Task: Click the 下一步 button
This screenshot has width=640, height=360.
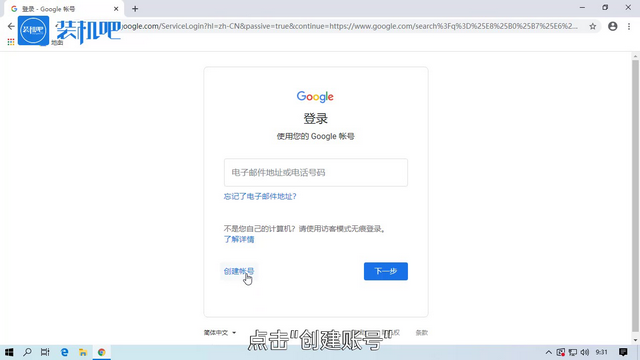Action: pyautogui.click(x=386, y=271)
